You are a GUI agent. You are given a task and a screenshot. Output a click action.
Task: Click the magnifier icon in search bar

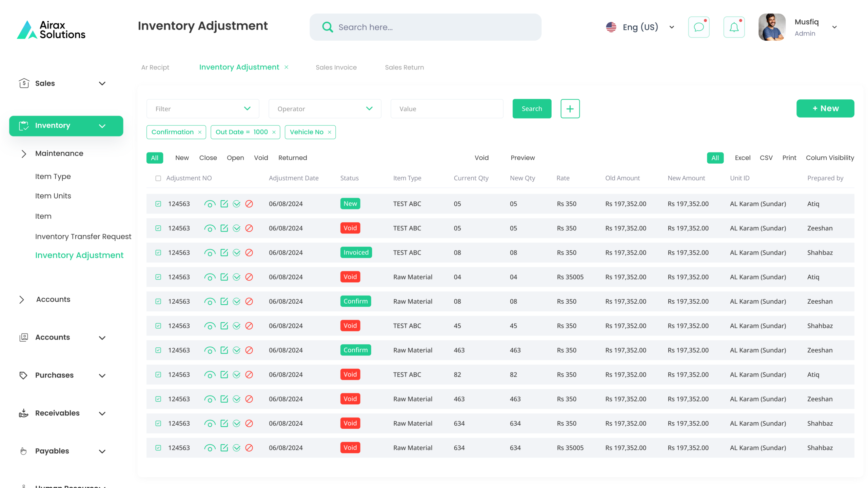coord(328,27)
